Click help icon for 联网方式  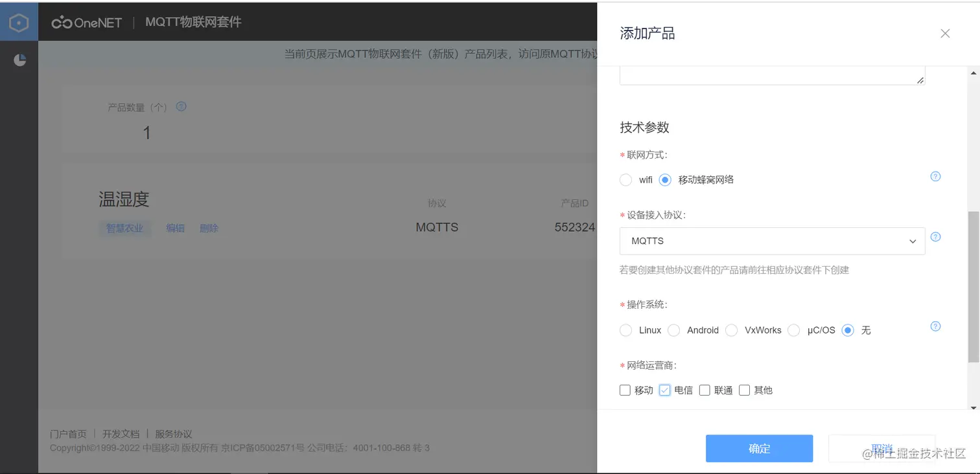coord(935,176)
